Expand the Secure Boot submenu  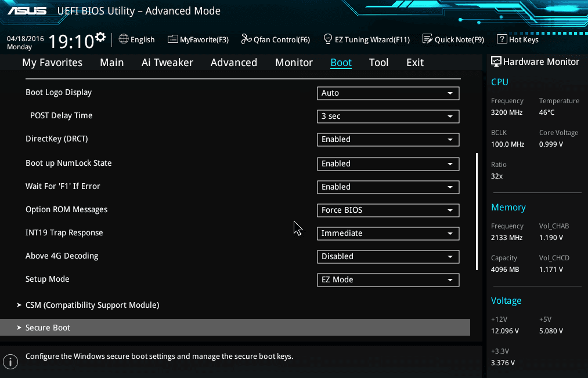coord(235,328)
